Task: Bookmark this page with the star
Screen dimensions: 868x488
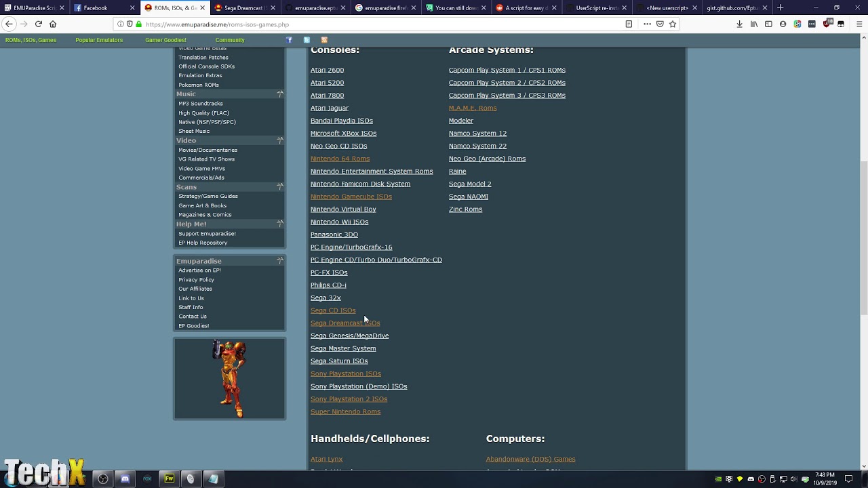Action: [673, 24]
